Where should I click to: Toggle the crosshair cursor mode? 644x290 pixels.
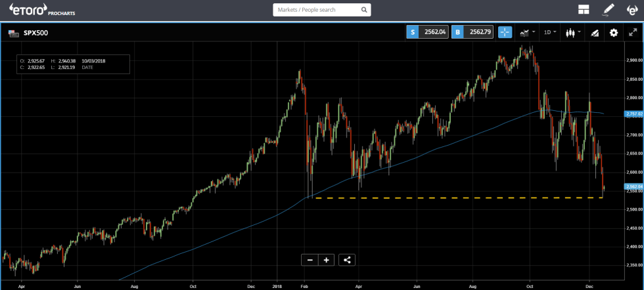(505, 32)
